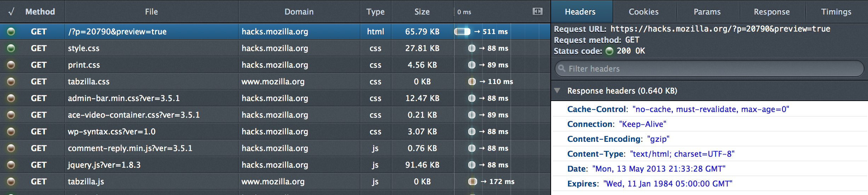Collapse the Response headers section
The image size is (868, 195).
(x=557, y=91)
